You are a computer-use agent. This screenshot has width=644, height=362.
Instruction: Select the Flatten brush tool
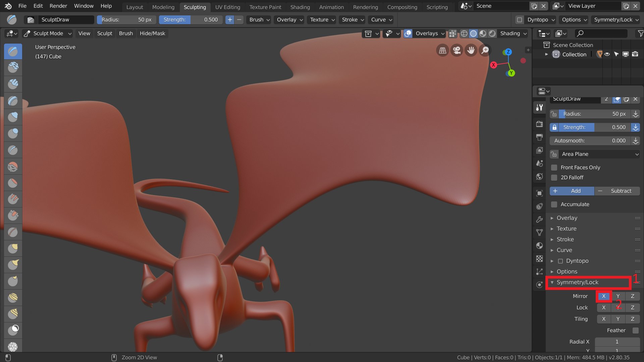[13, 183]
